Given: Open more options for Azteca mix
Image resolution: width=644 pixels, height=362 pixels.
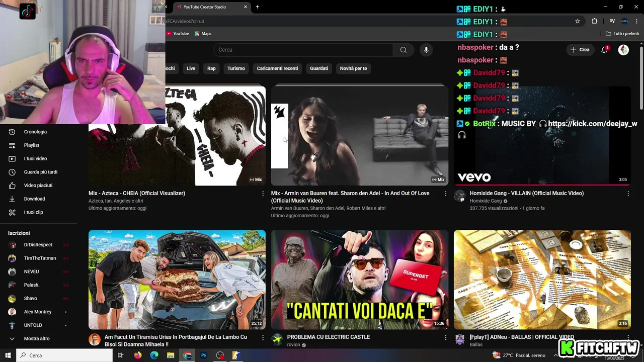Looking at the screenshot, I should (x=263, y=194).
